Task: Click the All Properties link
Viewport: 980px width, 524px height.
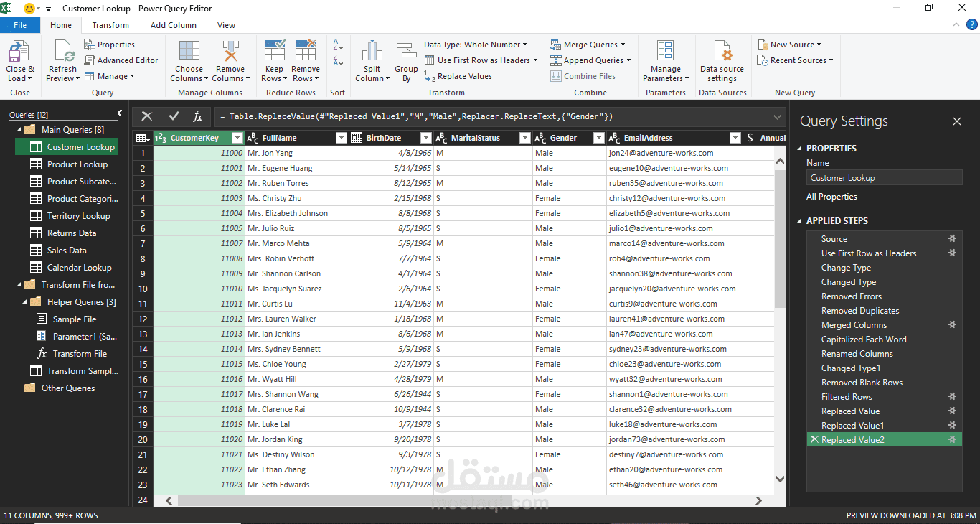Action: click(x=831, y=197)
